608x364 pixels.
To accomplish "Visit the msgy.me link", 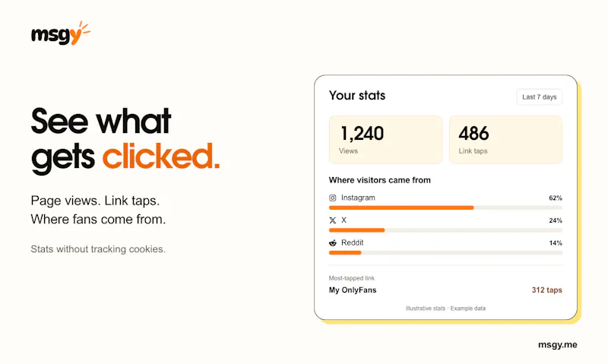I will coord(558,344).
